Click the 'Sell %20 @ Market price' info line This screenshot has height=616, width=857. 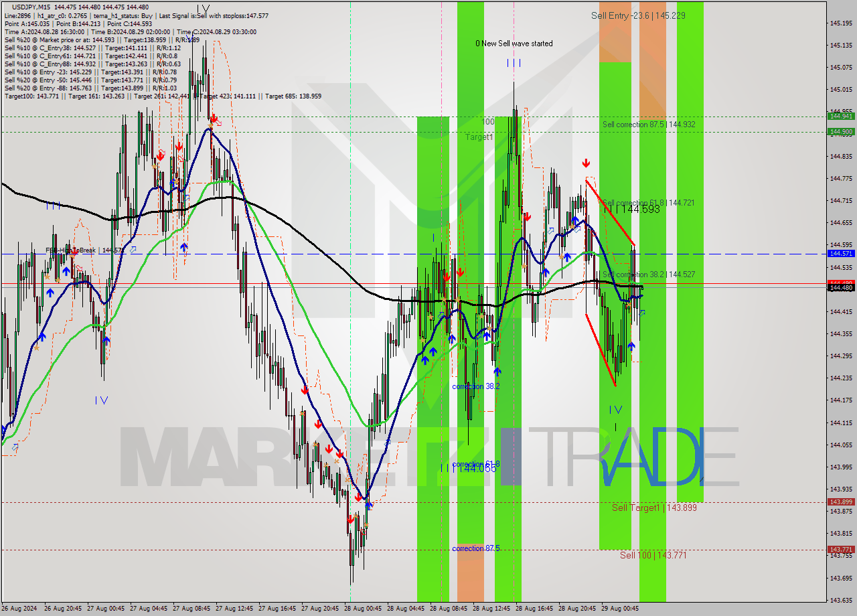pos(102,40)
